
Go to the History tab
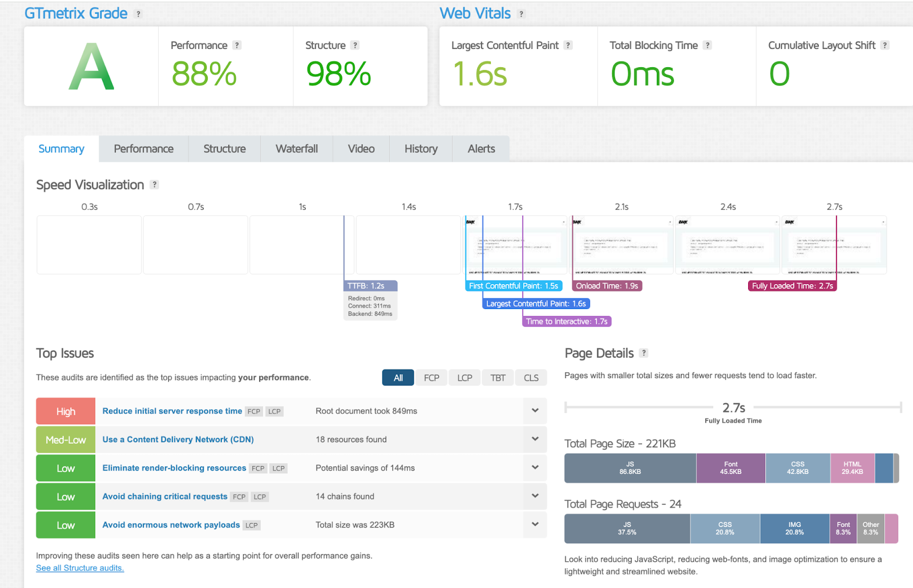[x=421, y=149]
